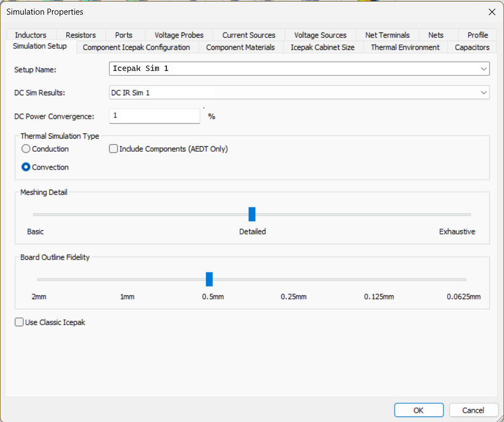Open the Component Materials tab
This screenshot has height=422, width=504.
(x=240, y=48)
